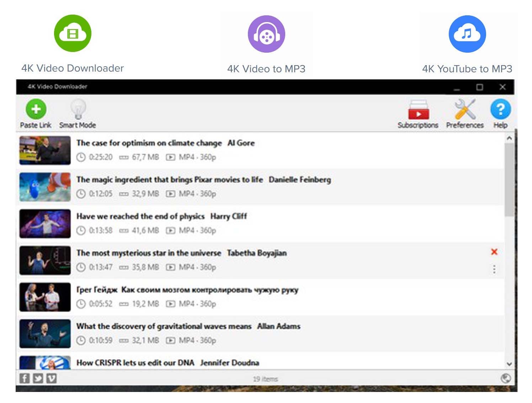Image resolution: width=532 pixels, height=403 pixels.
Task: Open the 4K Video to MP3 label link
Action: [266, 69]
